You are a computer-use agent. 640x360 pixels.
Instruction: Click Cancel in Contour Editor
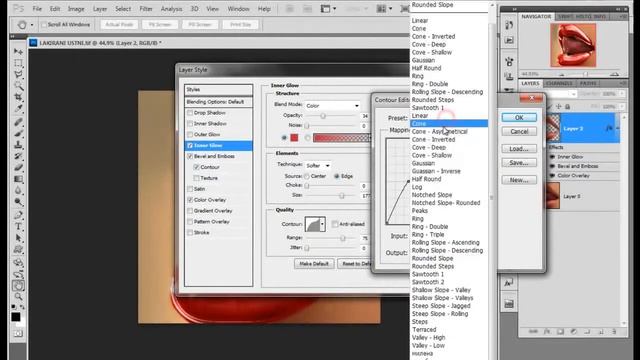tap(519, 131)
